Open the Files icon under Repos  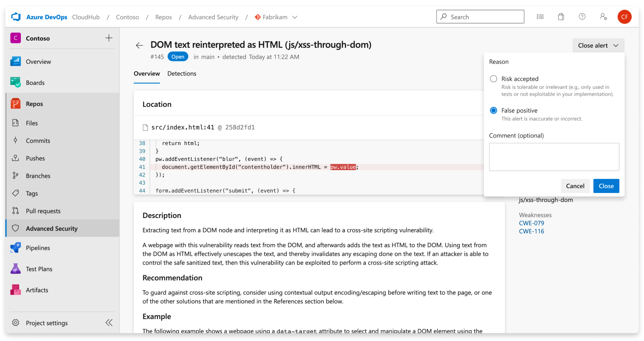(x=16, y=123)
